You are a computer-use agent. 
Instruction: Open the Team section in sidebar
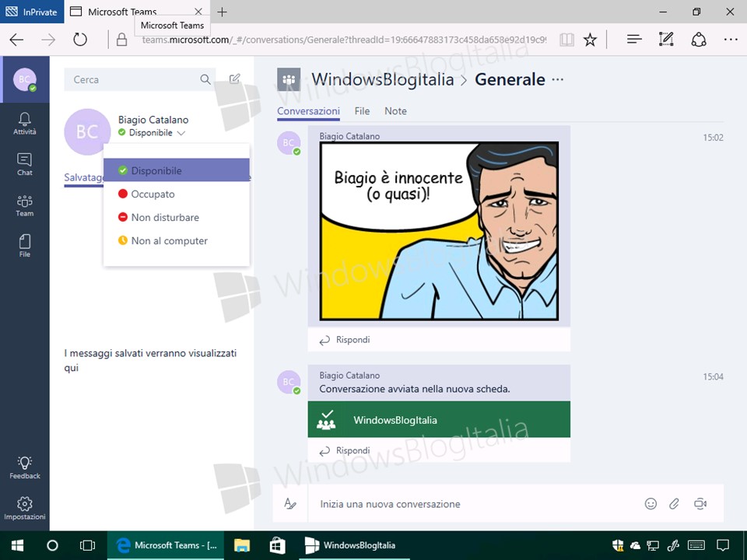(x=25, y=205)
